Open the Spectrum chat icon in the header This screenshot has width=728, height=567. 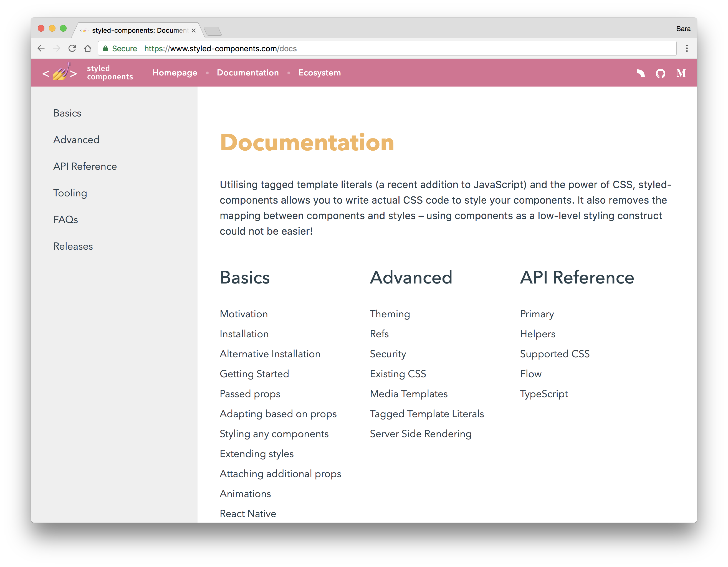pos(641,73)
